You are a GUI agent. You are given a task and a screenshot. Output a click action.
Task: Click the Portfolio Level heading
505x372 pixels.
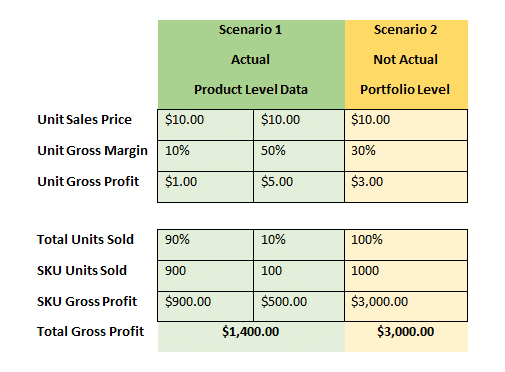(405, 89)
